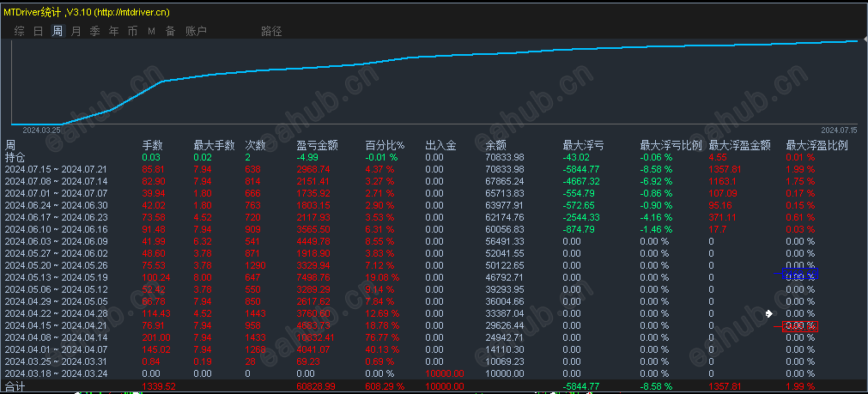868x394 pixels.
Task: Click the 次数 column header
Action: pos(255,146)
